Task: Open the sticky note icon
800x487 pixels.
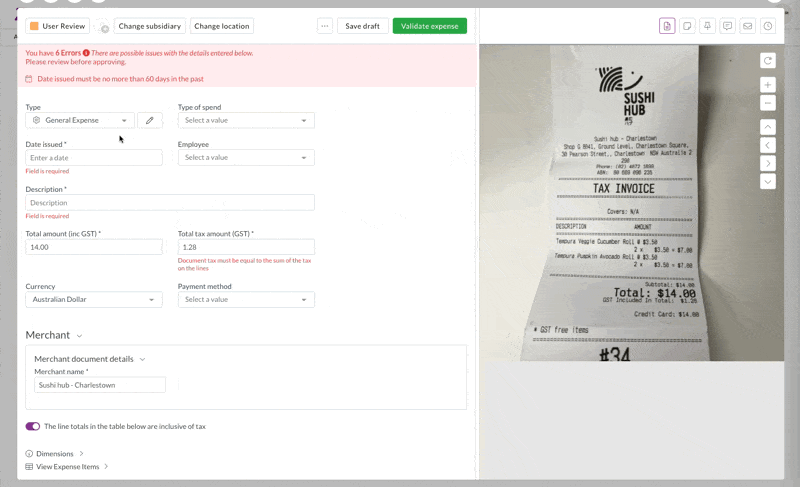Action: 687,26
